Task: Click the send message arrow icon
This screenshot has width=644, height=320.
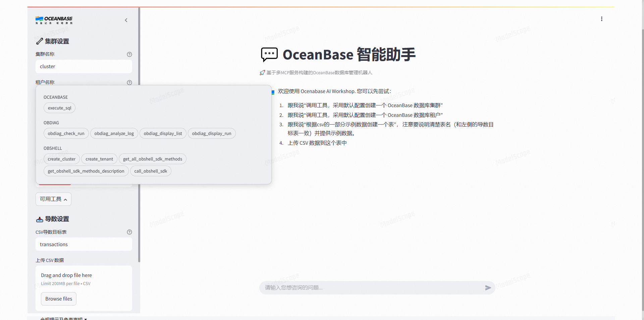Action: point(488,287)
